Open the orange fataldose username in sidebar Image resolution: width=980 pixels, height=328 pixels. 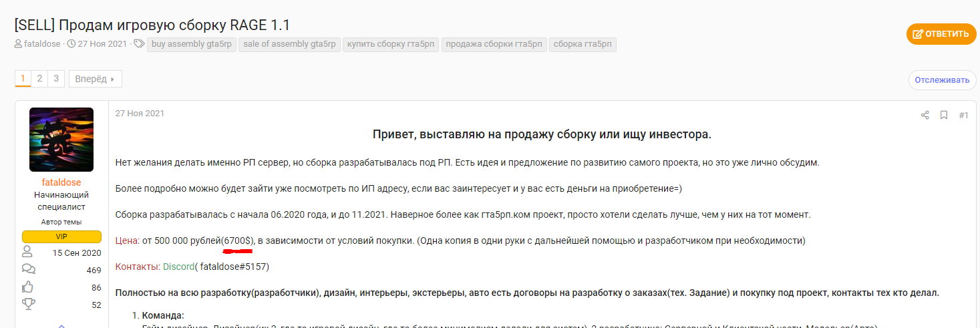[x=61, y=182]
